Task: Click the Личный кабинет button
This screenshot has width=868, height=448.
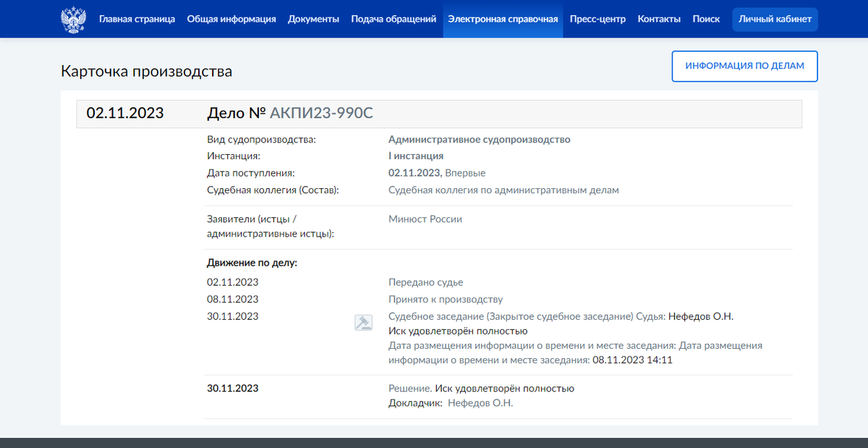Action: 775,20
